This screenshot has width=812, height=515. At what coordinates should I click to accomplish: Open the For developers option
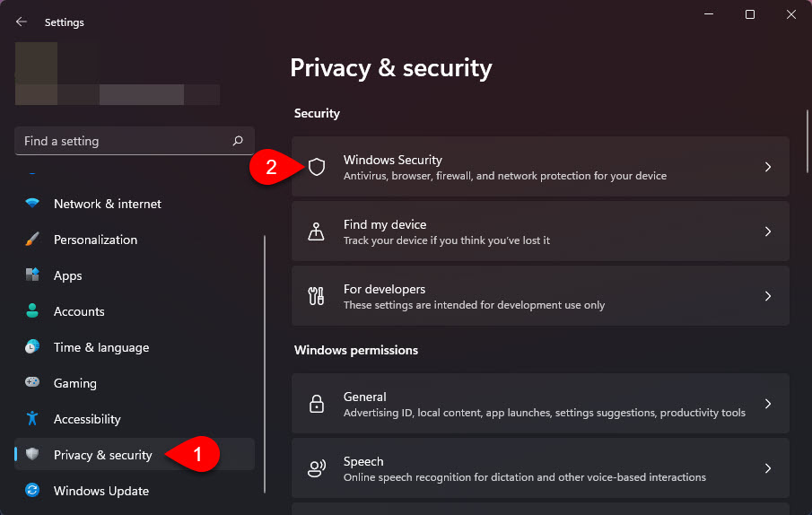click(x=540, y=296)
